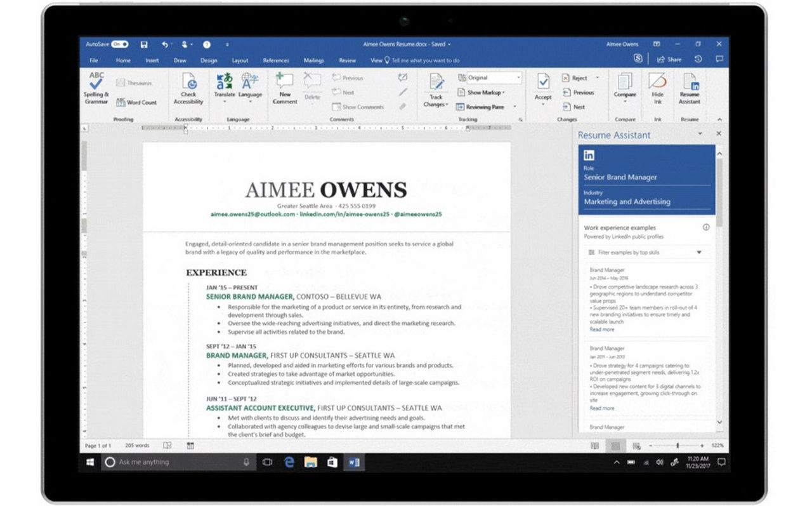Insert a New Comment
Viewport: 812px width, 506px height.
click(x=284, y=89)
